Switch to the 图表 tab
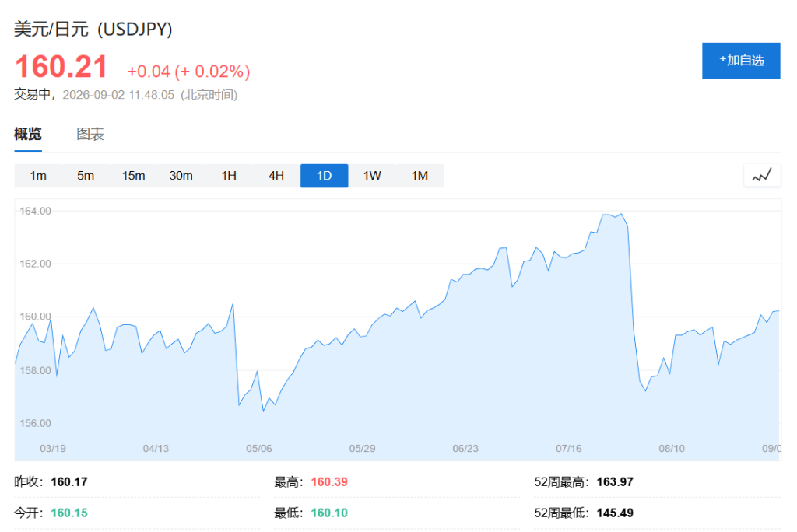Image resolution: width=797 pixels, height=532 pixels. [90, 134]
